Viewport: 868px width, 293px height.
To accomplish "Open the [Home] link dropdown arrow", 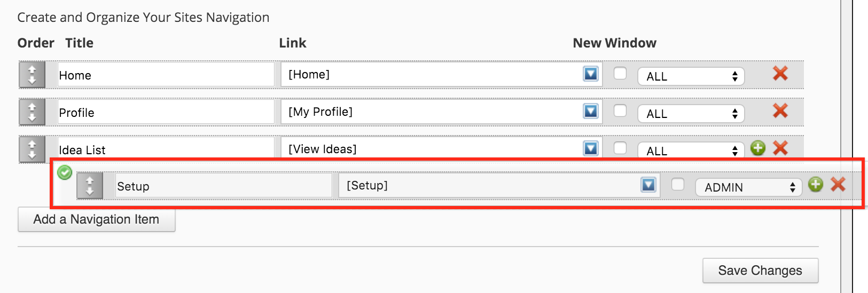I will coord(591,74).
